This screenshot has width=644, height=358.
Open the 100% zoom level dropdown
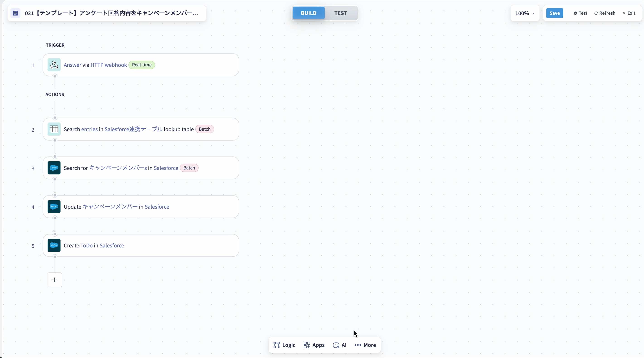coord(525,13)
